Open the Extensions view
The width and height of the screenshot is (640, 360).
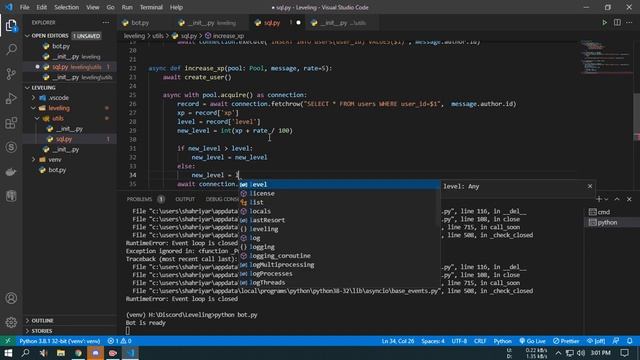click(x=11, y=123)
